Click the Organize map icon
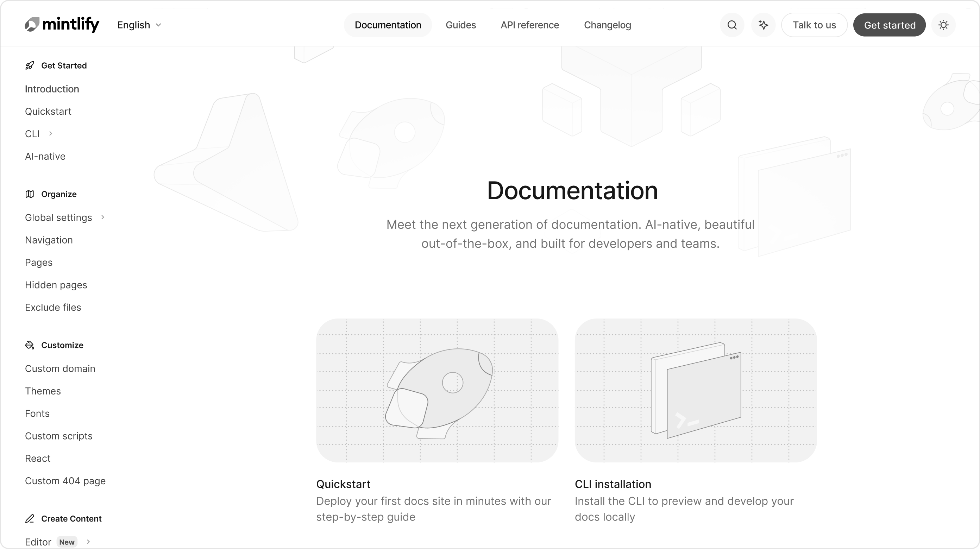Image resolution: width=980 pixels, height=549 pixels. [x=30, y=194]
